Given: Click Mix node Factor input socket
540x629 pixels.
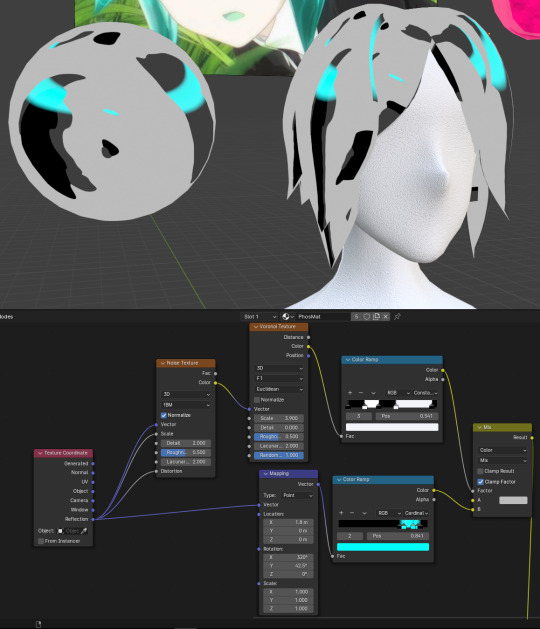Looking at the screenshot, I should [473, 491].
